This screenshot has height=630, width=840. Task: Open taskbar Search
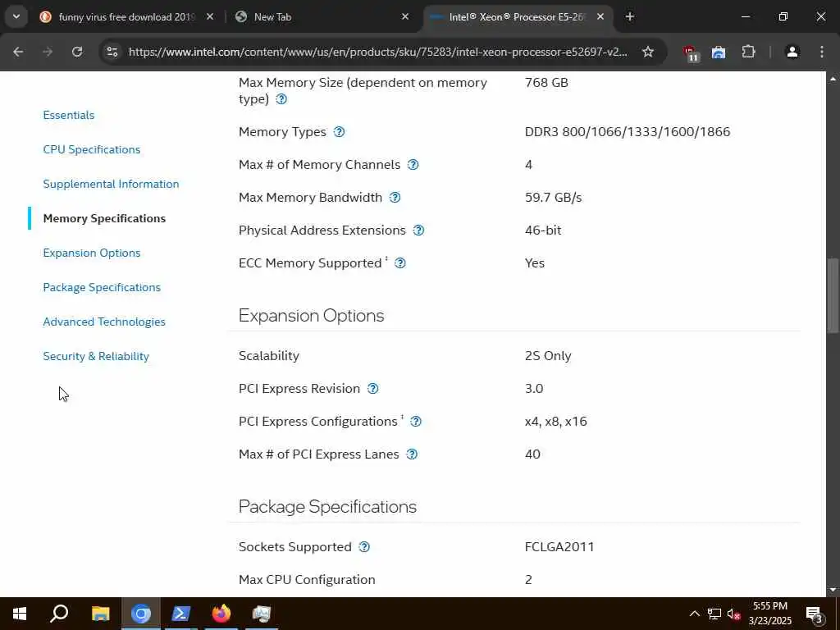pos(59,614)
